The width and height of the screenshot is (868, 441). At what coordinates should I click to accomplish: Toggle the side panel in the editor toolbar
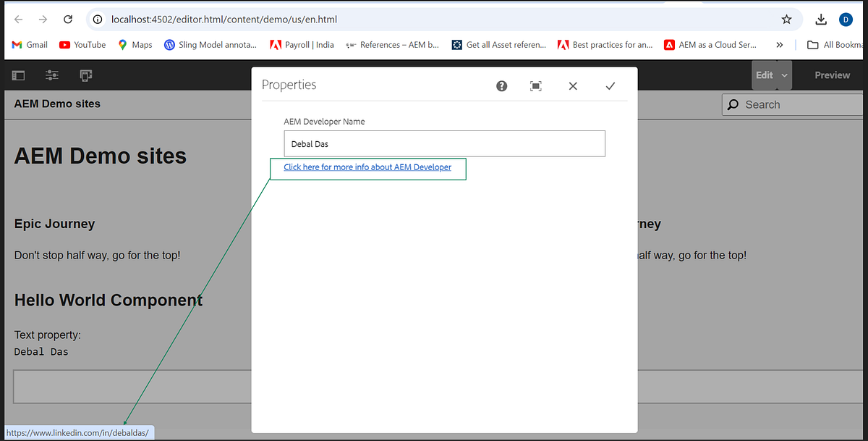18,75
